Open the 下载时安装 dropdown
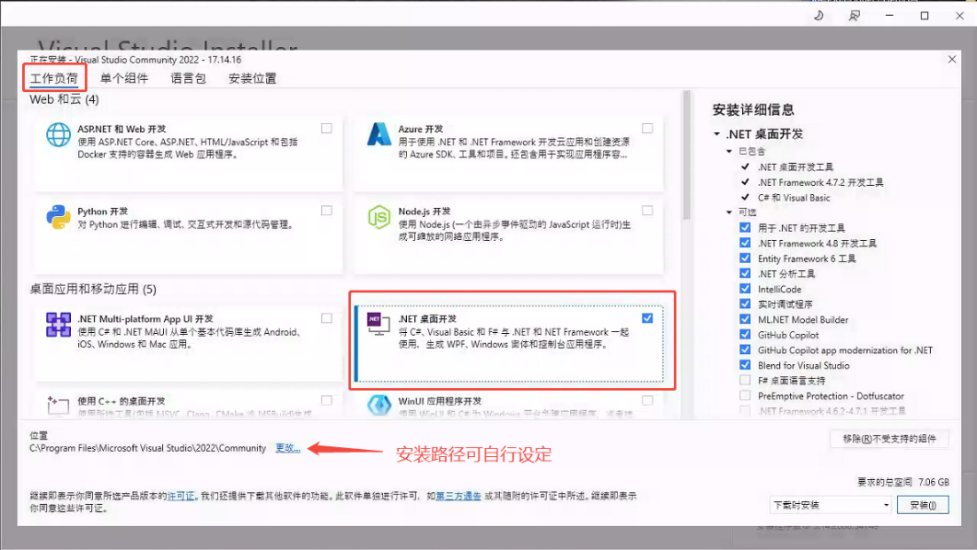Image resolution: width=977 pixels, height=550 pixels. (831, 505)
